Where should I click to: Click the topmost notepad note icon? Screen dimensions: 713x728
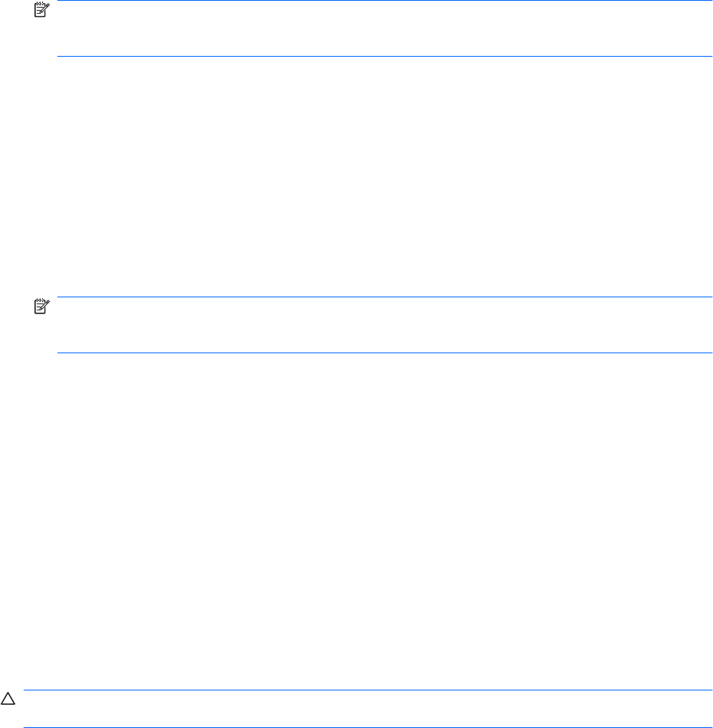click(41, 10)
